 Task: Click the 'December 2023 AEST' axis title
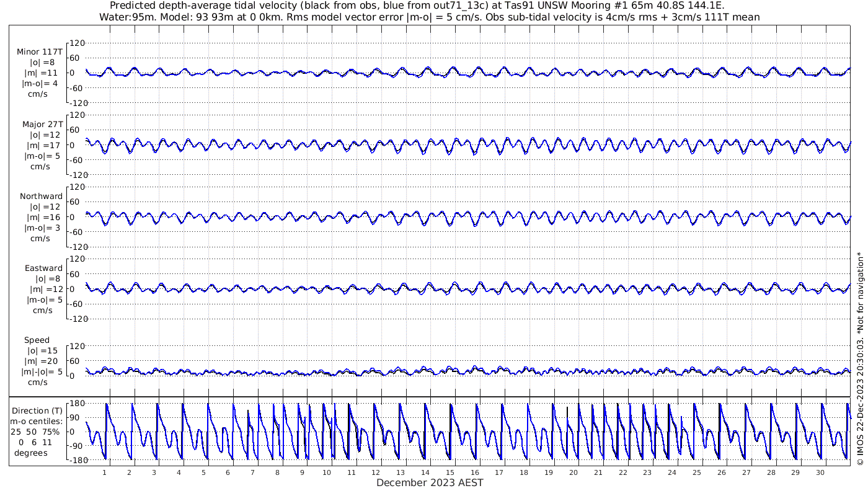[x=430, y=482]
